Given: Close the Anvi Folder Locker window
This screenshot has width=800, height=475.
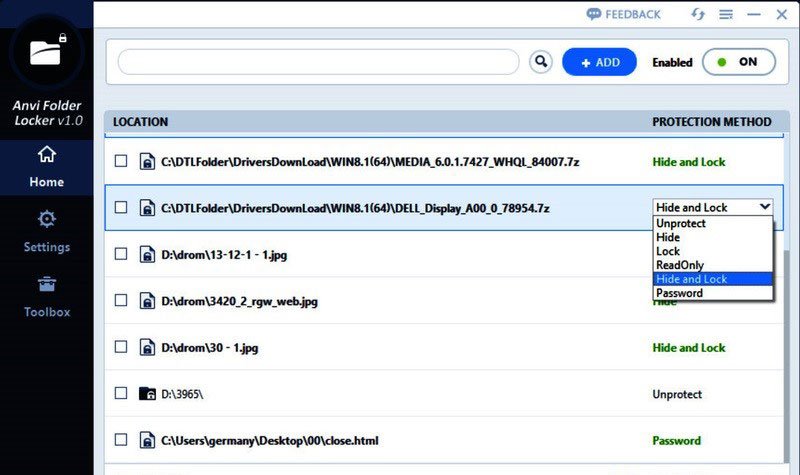Looking at the screenshot, I should 782,14.
